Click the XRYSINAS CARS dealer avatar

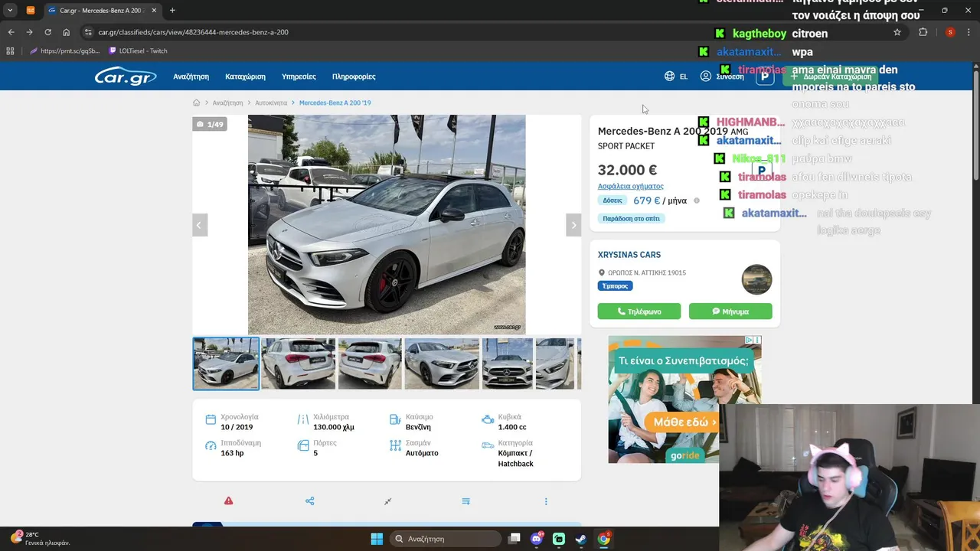pyautogui.click(x=756, y=279)
